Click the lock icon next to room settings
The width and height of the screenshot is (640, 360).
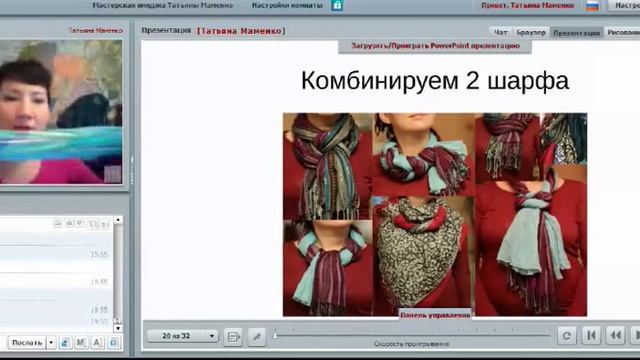(337, 5)
